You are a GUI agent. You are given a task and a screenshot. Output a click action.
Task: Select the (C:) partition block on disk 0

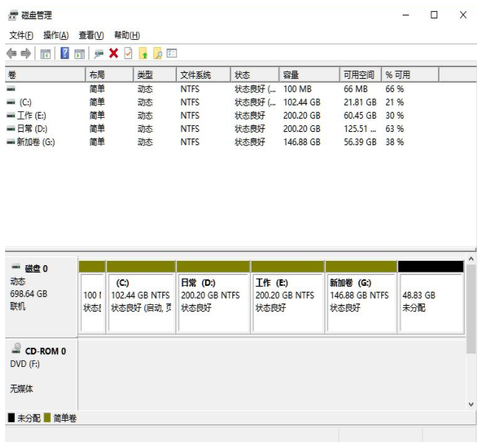click(x=141, y=301)
